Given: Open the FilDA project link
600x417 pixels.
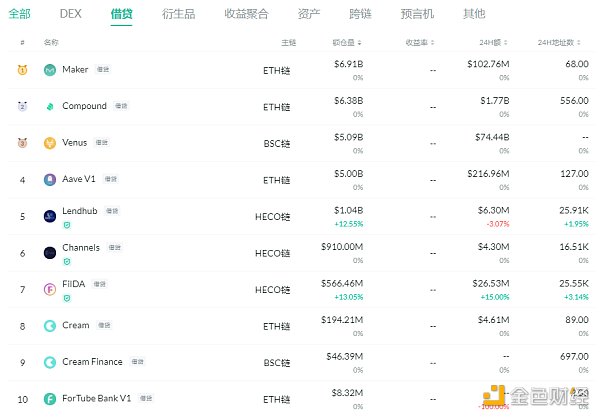Looking at the screenshot, I should point(73,284).
